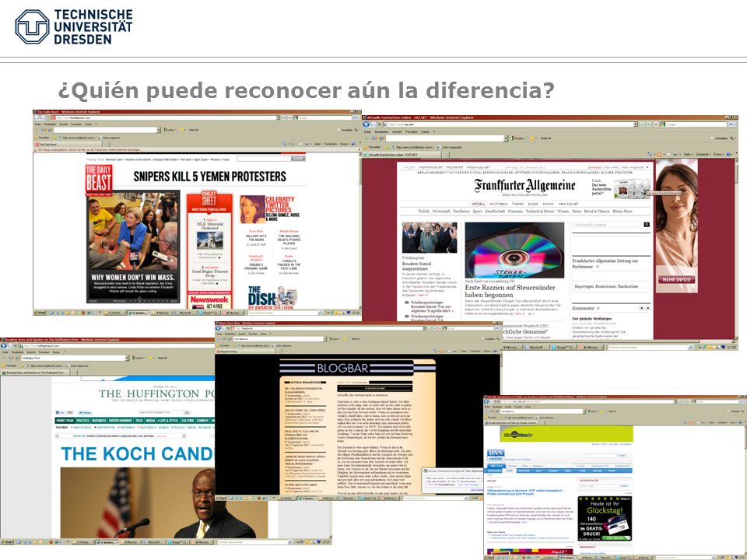
Task: Open address bar dropdown in Daily Beast window
Action: click(x=277, y=117)
